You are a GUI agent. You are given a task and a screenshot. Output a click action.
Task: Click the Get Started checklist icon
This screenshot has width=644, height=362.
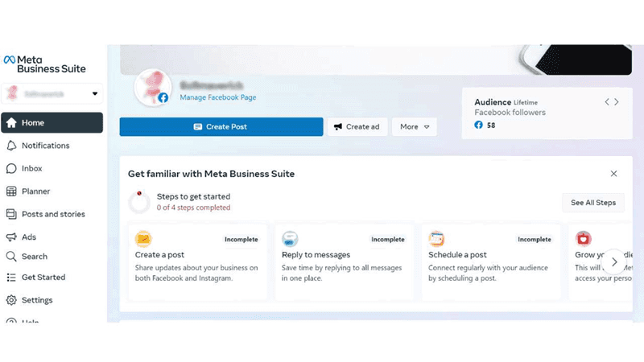(11, 278)
